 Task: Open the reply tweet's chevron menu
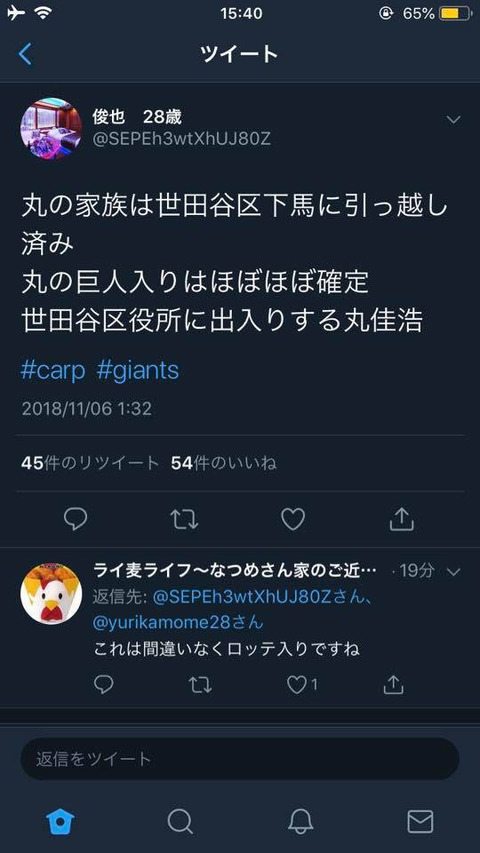453,571
